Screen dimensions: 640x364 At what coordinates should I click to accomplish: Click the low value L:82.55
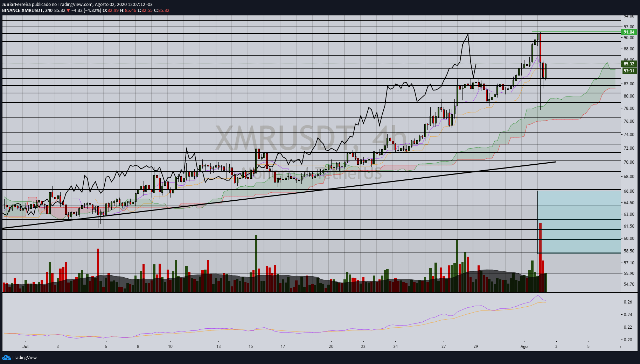click(145, 10)
